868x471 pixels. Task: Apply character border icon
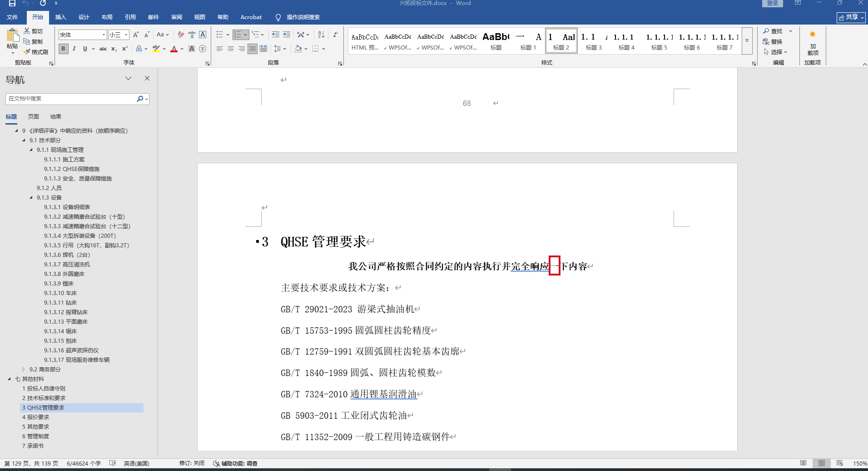click(x=203, y=35)
